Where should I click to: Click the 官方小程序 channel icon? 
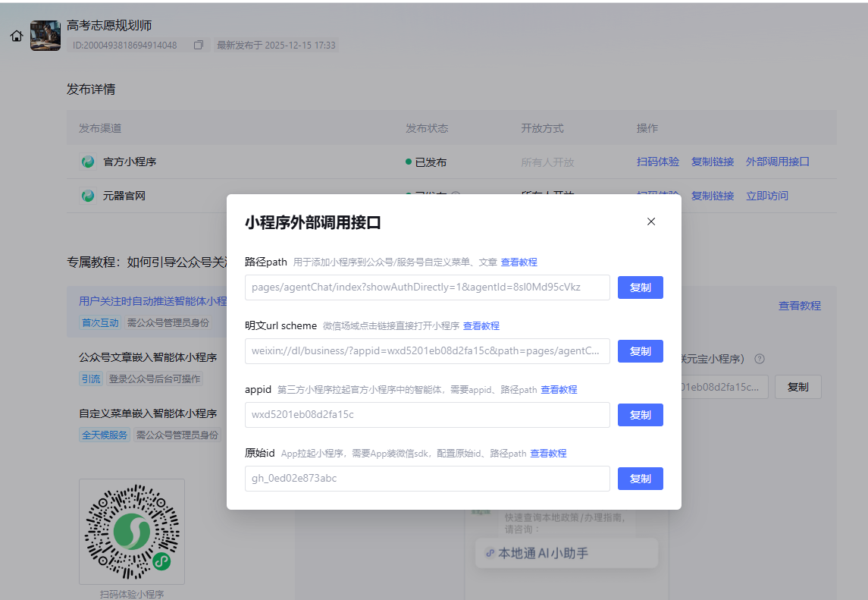pyautogui.click(x=88, y=162)
